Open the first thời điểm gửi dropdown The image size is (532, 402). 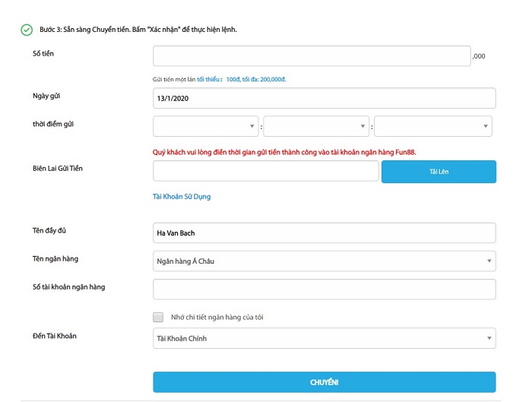[206, 126]
